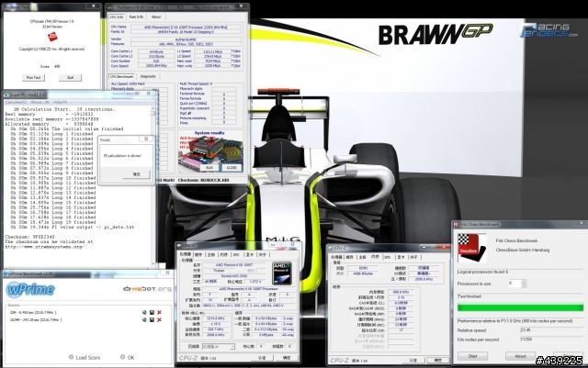Click the Kilo nodes per second value

click(526, 340)
